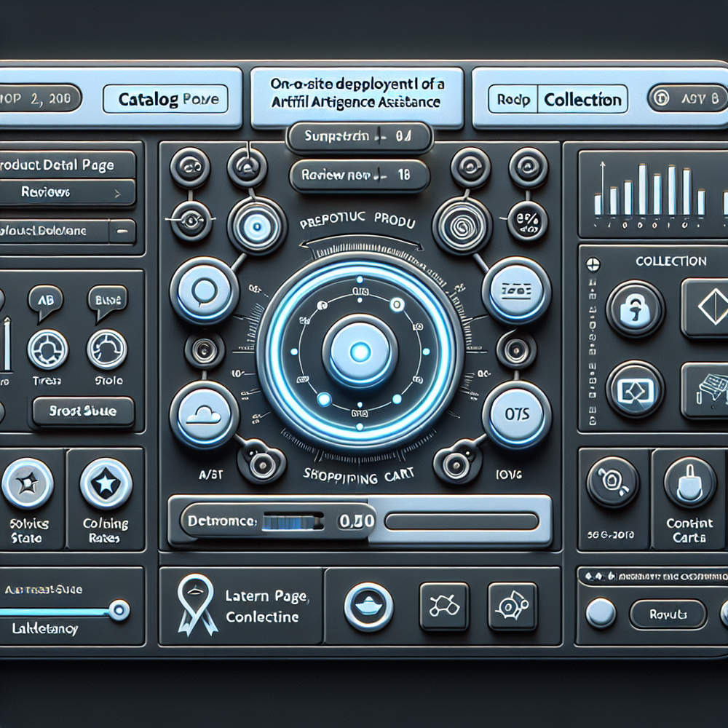The width and height of the screenshot is (728, 728).
Task: Select the Stolo circular icon
Action: [107, 349]
